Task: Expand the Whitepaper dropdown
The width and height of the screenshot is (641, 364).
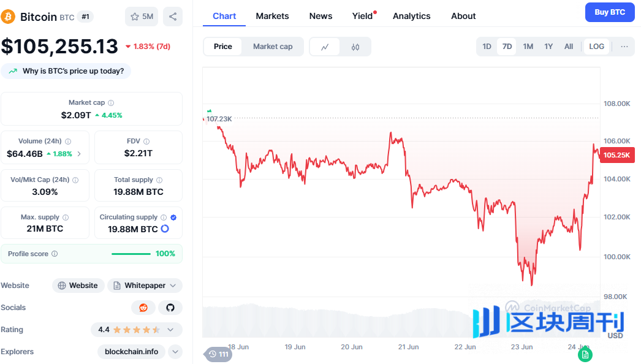Action: coord(173,286)
